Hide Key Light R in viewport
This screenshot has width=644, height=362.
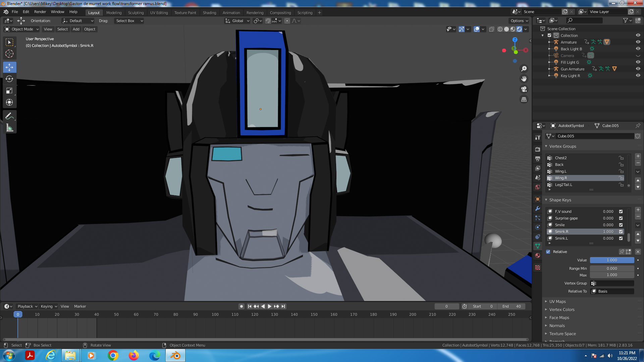(638, 75)
